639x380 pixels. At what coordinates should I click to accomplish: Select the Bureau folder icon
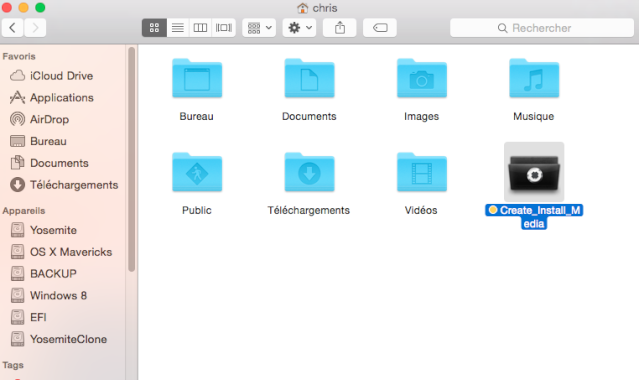coord(197,78)
